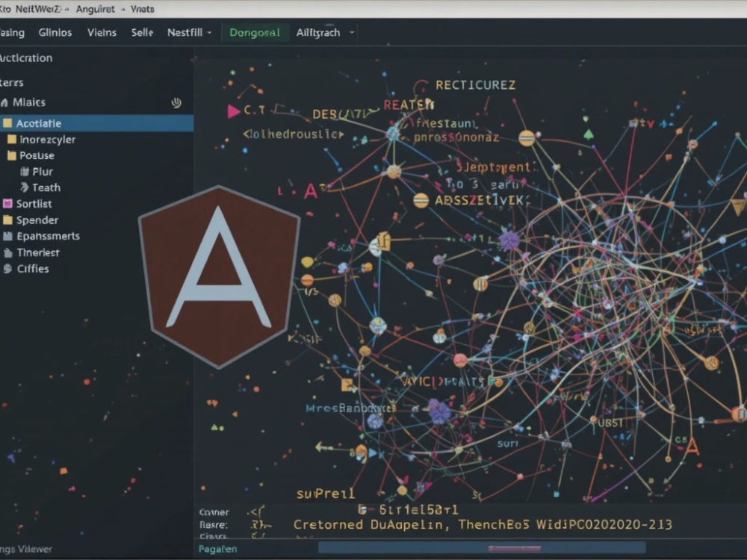Viewport: 747px width, 560px height.
Task: Open the ngs Viewer panel label
Action: tap(26, 549)
